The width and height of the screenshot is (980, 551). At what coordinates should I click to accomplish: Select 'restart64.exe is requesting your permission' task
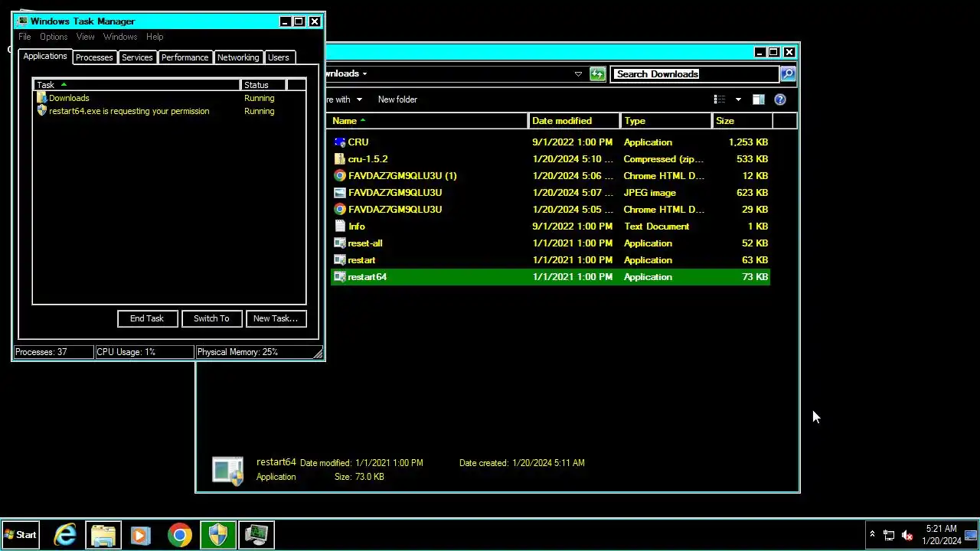[x=129, y=111]
